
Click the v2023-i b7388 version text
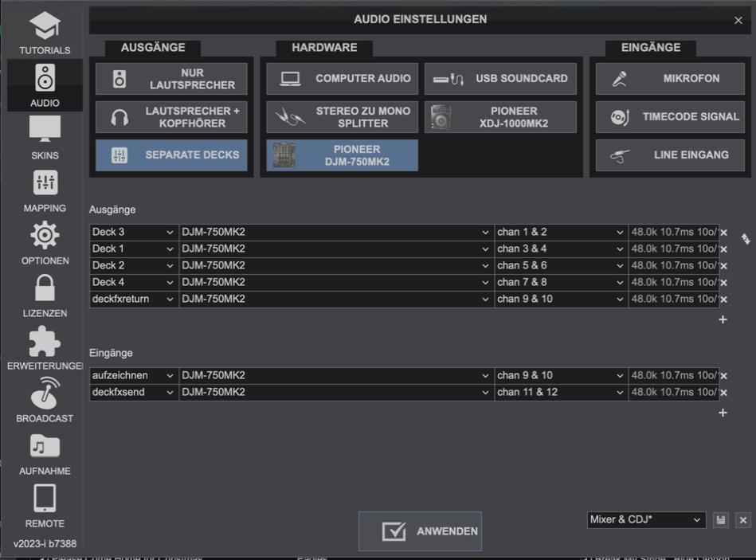tap(45, 544)
